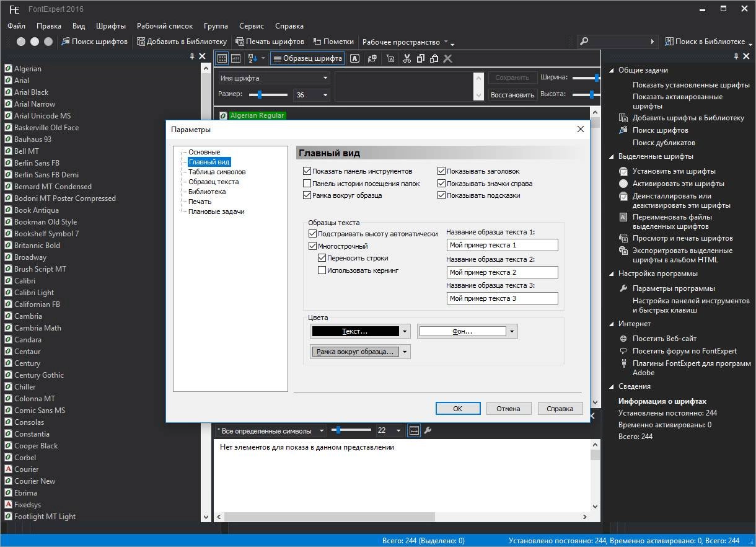Viewport: 756px width, 547px height.
Task: Uncheck Показывать заголовок checkbox
Action: [441, 171]
